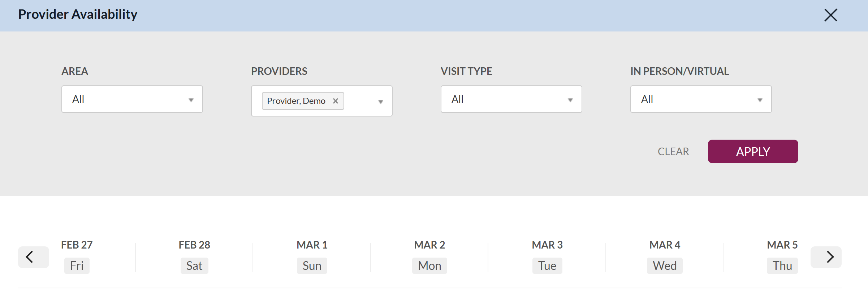
Task: Close the Provider Availability dialog
Action: [830, 15]
